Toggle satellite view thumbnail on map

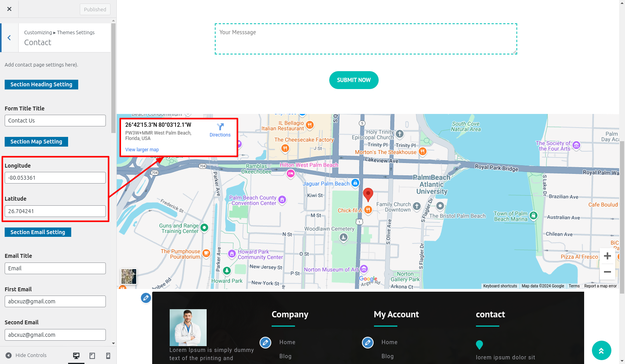click(x=129, y=276)
